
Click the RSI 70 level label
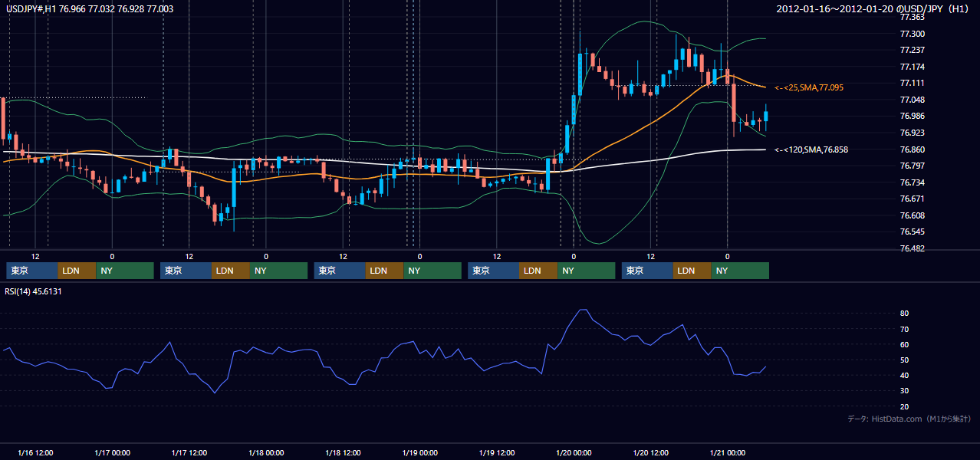904,329
